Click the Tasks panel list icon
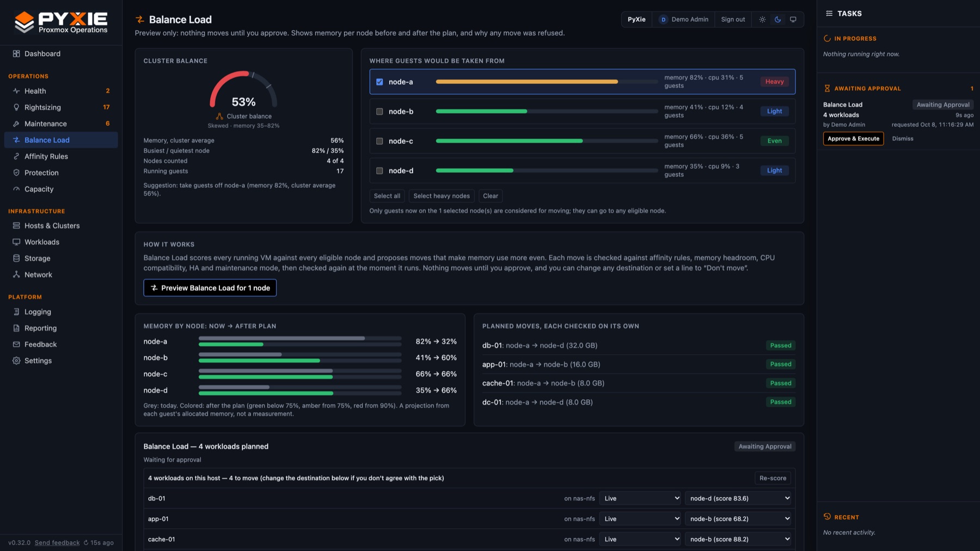Viewport: 980px width, 551px height. [829, 14]
